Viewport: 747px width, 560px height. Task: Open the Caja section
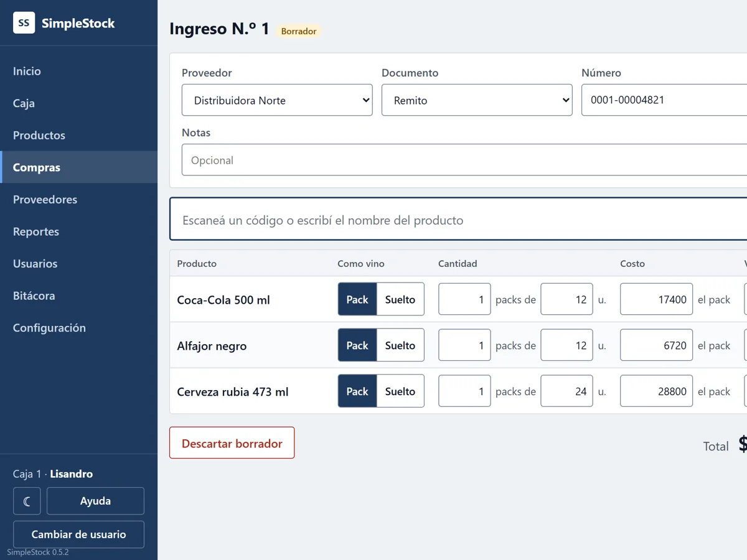coord(79,103)
